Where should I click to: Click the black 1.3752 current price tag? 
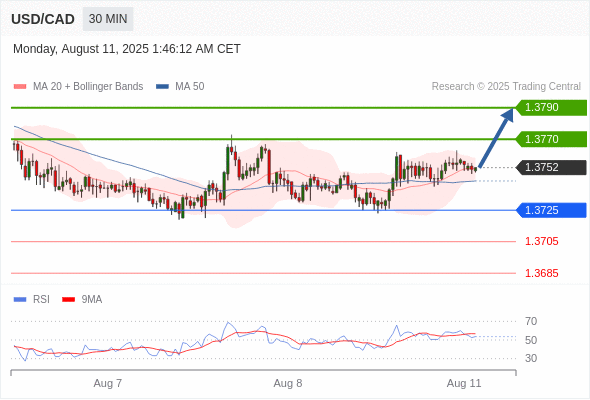(551, 167)
